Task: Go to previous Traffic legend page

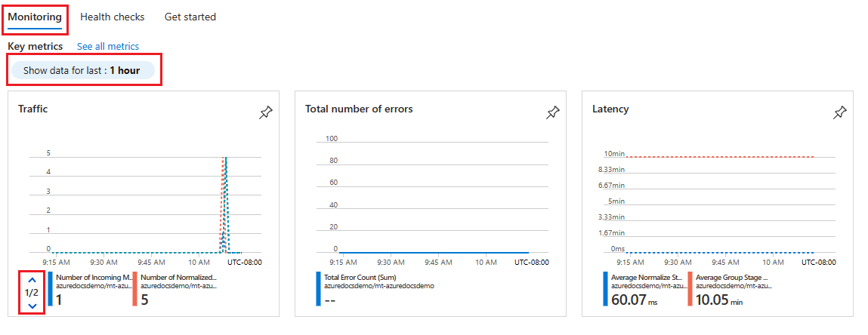Action: tap(32, 278)
